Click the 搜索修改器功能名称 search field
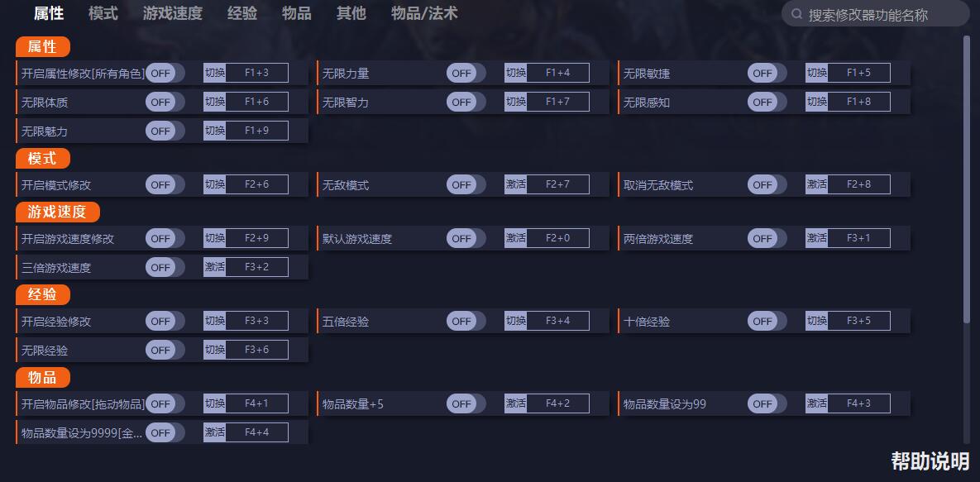The height and width of the screenshot is (482, 980). tap(881, 15)
